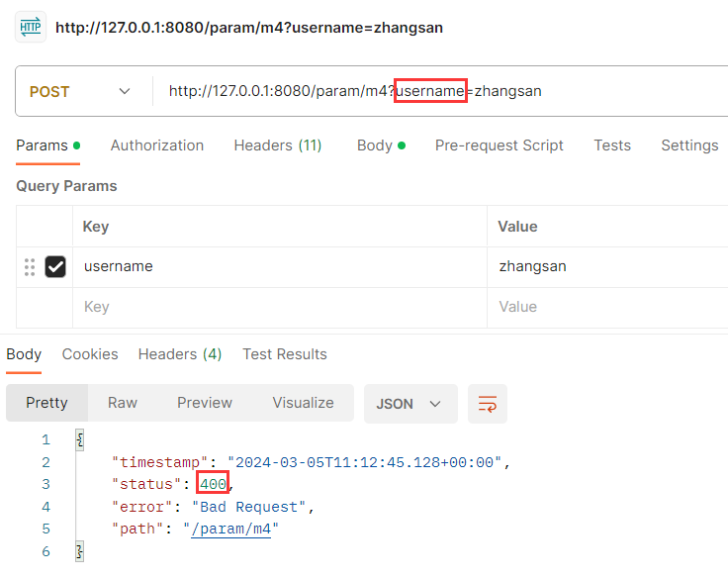Open the JSON format dropdown
Image resolution: width=728 pixels, height=579 pixels.
410,404
